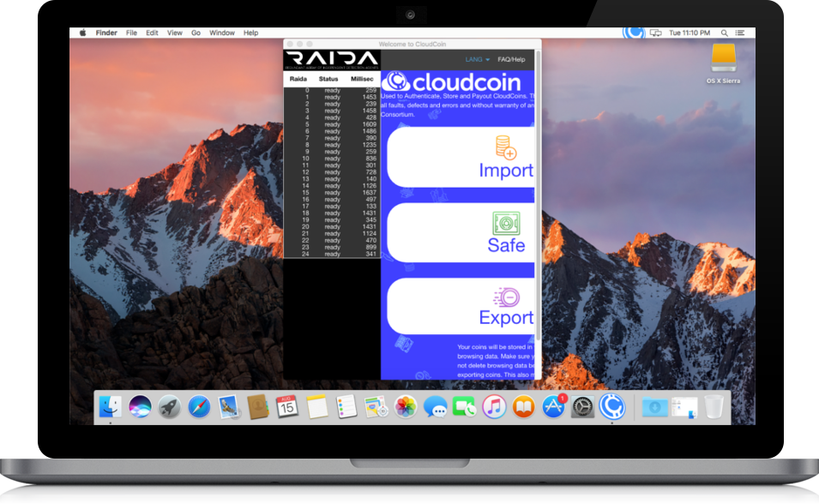819x504 pixels.
Task: Open the Go menu
Action: pos(196,33)
